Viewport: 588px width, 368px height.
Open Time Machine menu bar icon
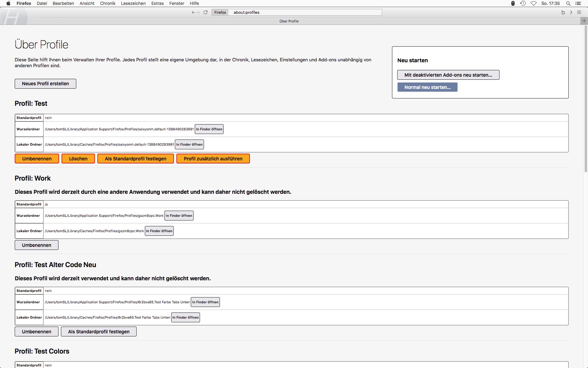coord(523,3)
